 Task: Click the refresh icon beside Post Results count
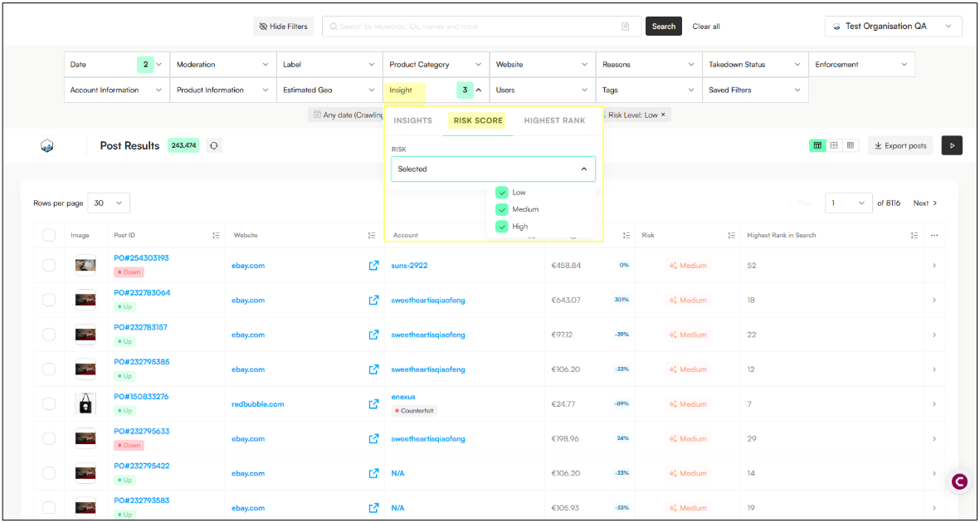[x=214, y=145]
